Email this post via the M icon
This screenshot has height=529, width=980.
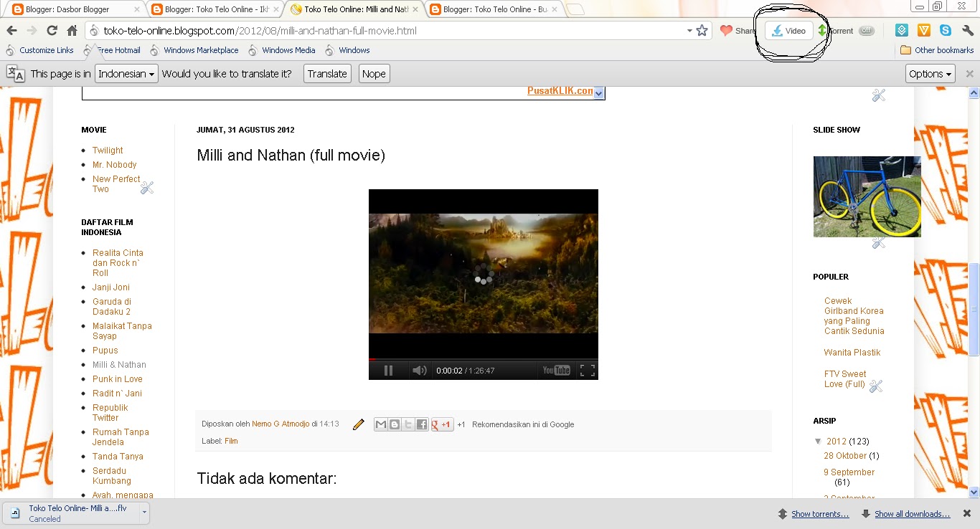tap(381, 424)
